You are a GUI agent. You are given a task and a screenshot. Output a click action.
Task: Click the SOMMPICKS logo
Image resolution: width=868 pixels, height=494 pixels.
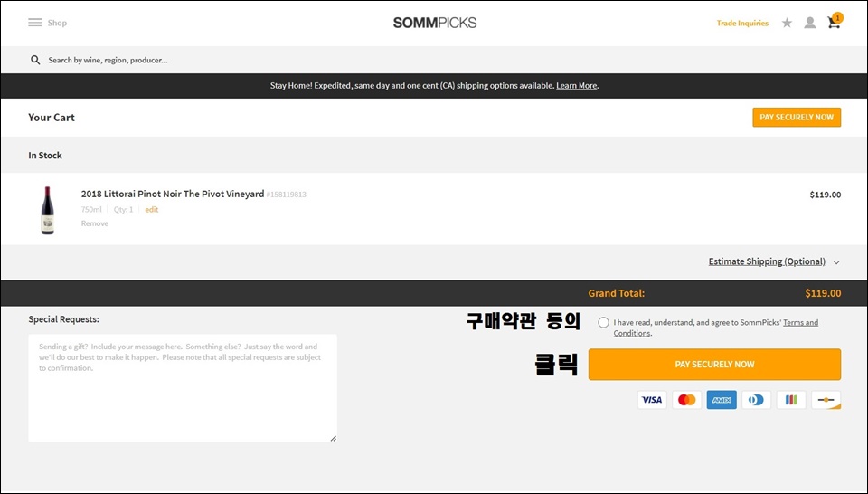click(435, 23)
